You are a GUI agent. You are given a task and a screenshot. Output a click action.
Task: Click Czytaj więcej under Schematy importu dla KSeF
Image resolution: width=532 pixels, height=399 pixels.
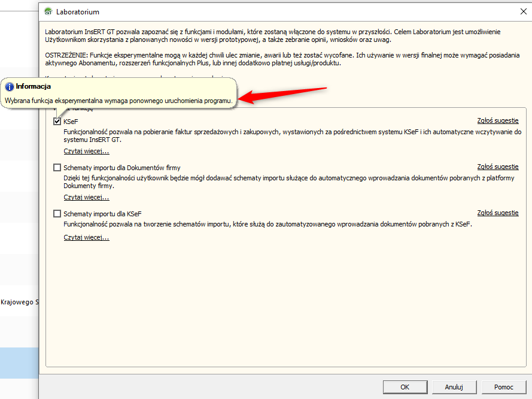click(86, 237)
